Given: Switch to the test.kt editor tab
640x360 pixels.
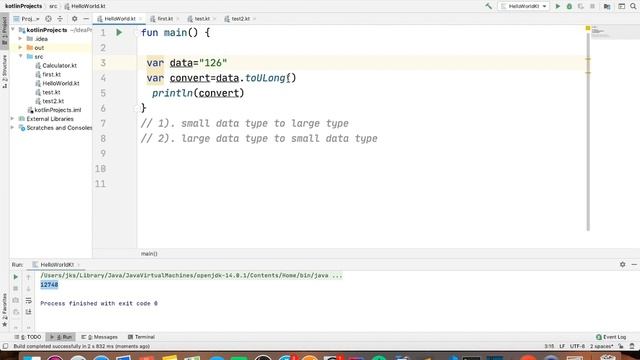Looking at the screenshot, I should click(x=201, y=19).
